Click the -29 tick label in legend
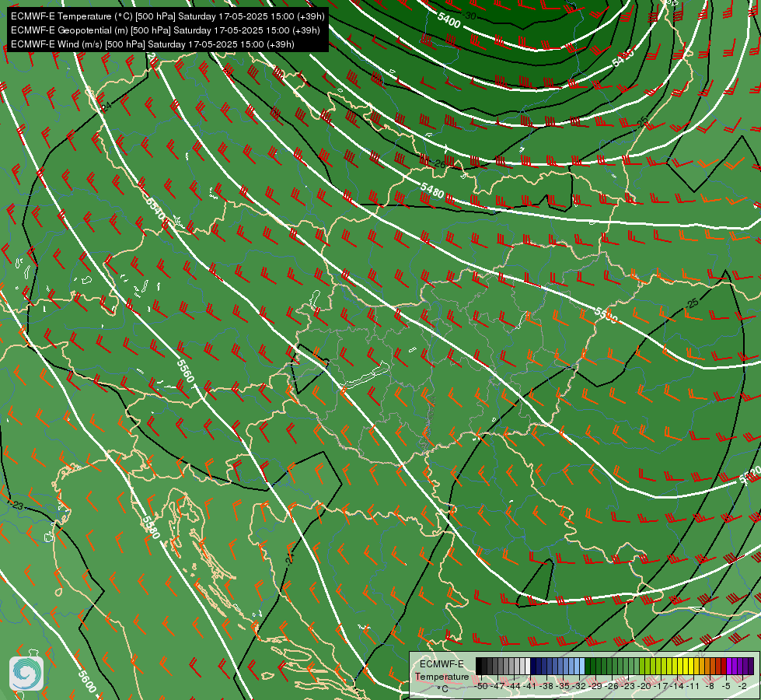 point(595,686)
